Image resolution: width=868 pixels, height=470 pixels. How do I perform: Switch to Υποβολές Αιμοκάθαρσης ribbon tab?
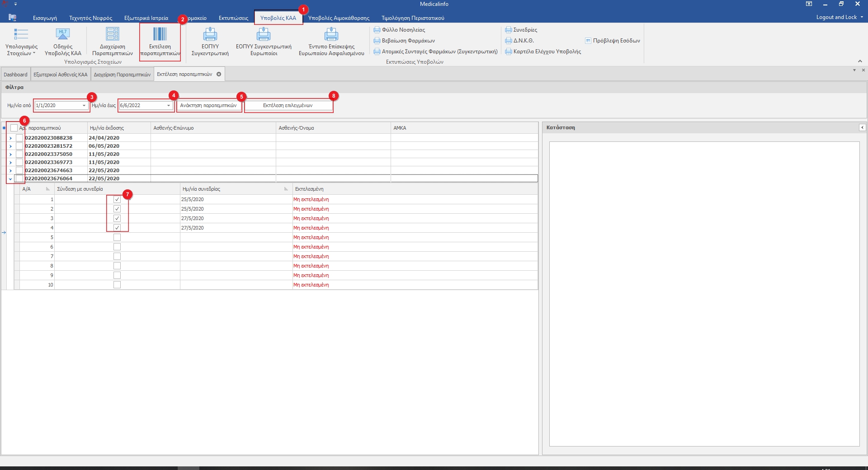click(339, 18)
